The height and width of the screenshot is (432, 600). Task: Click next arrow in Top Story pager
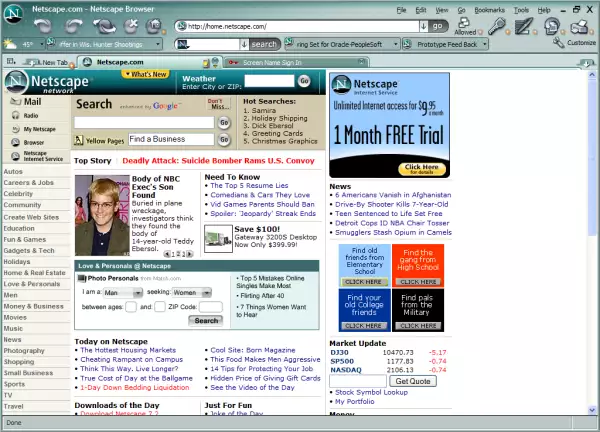click(192, 254)
